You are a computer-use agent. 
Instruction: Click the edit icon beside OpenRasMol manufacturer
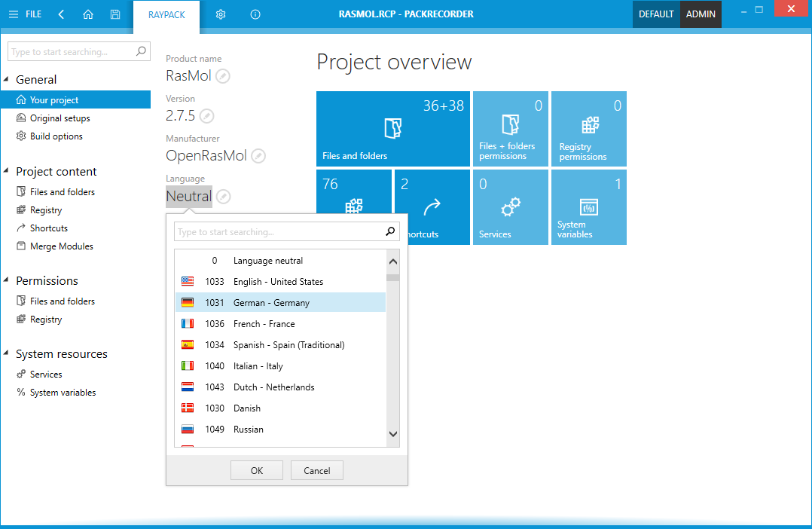258,156
